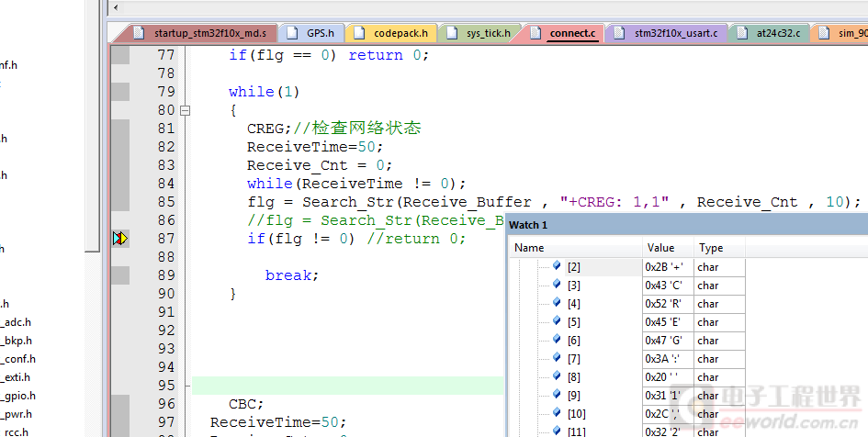Click the string "+CREG: 1,1" at line 85
This screenshot has height=437, width=868.
tap(614, 202)
